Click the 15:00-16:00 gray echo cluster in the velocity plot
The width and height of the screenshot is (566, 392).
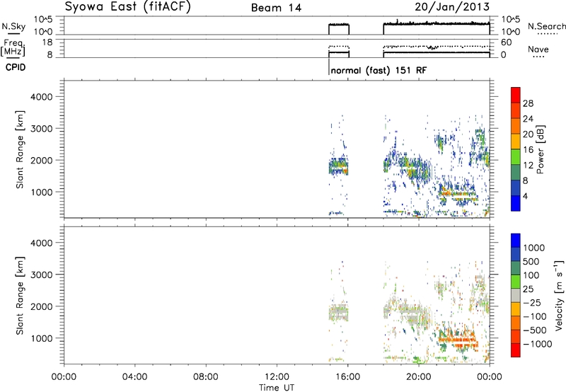tap(339, 312)
